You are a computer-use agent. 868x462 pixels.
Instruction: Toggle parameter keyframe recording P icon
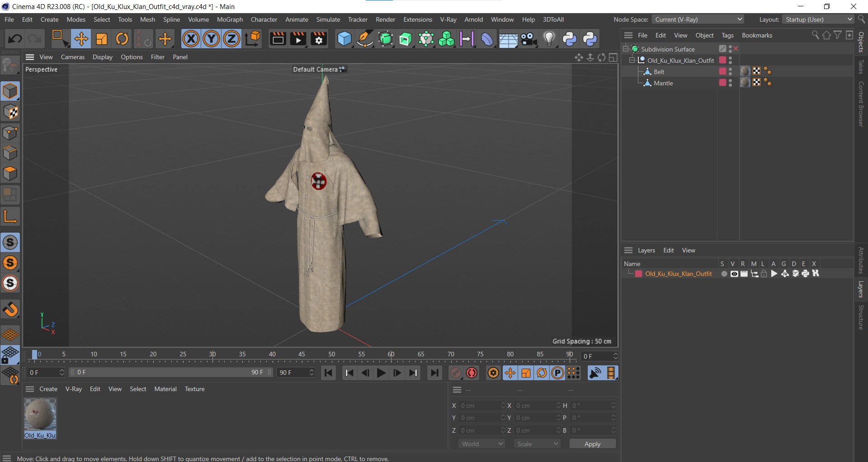click(558, 373)
